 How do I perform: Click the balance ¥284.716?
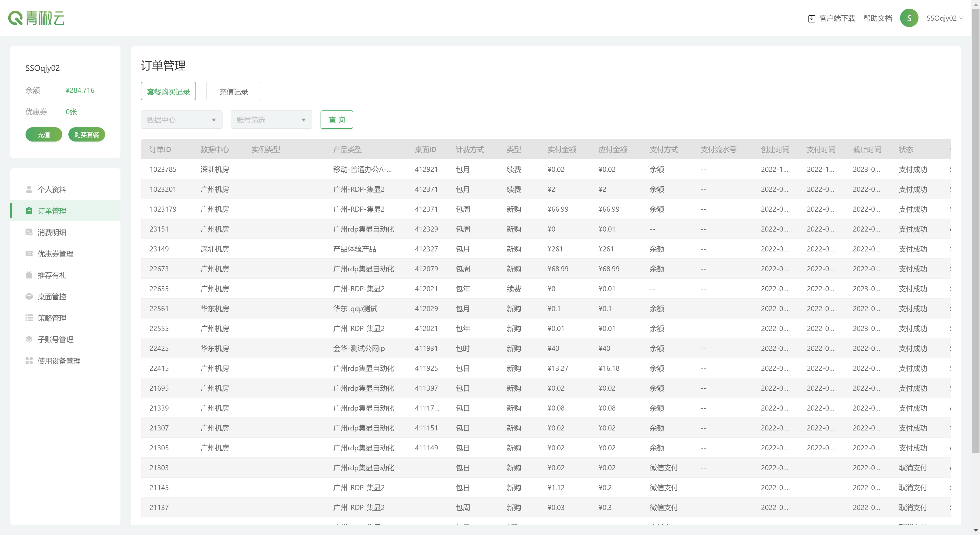point(80,90)
